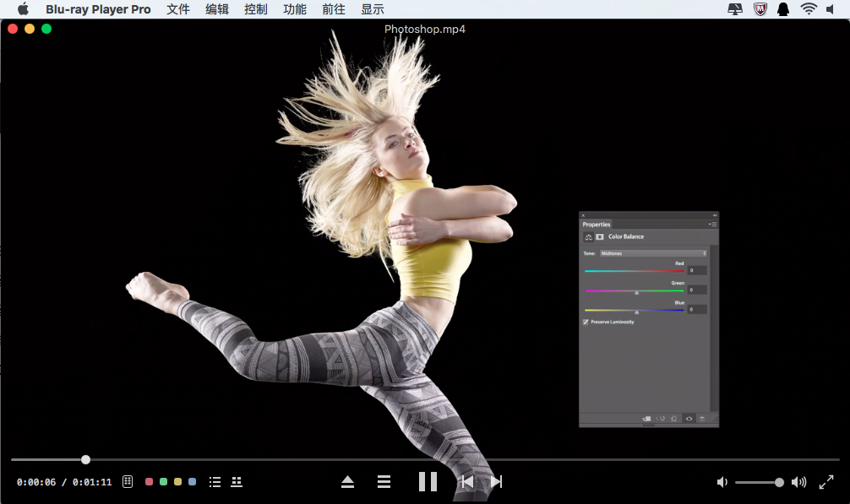Select the green color dot
The width and height of the screenshot is (850, 504).
(x=163, y=481)
